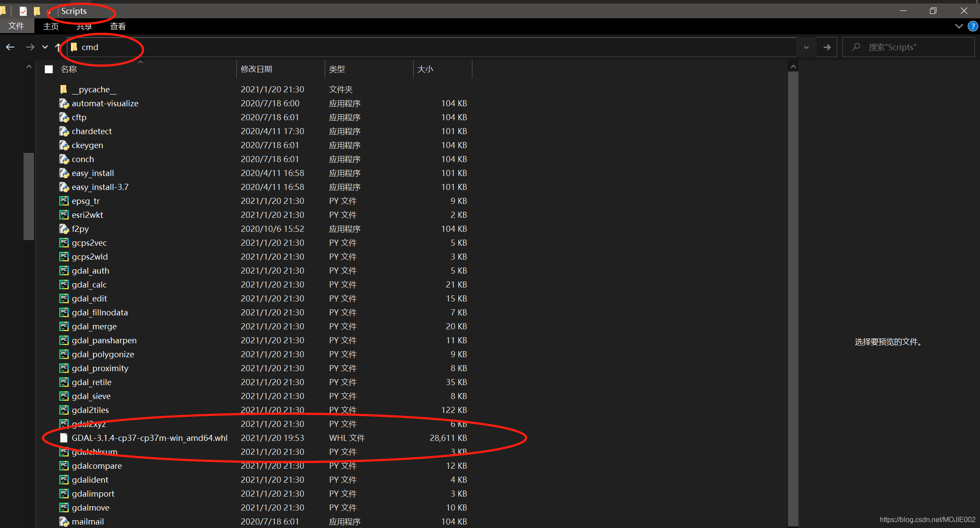
Task: Select the epsg_tr PY file icon
Action: 64,201
